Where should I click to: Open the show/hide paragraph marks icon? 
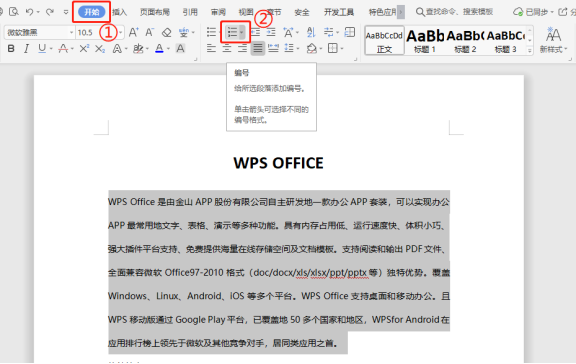click(x=328, y=32)
